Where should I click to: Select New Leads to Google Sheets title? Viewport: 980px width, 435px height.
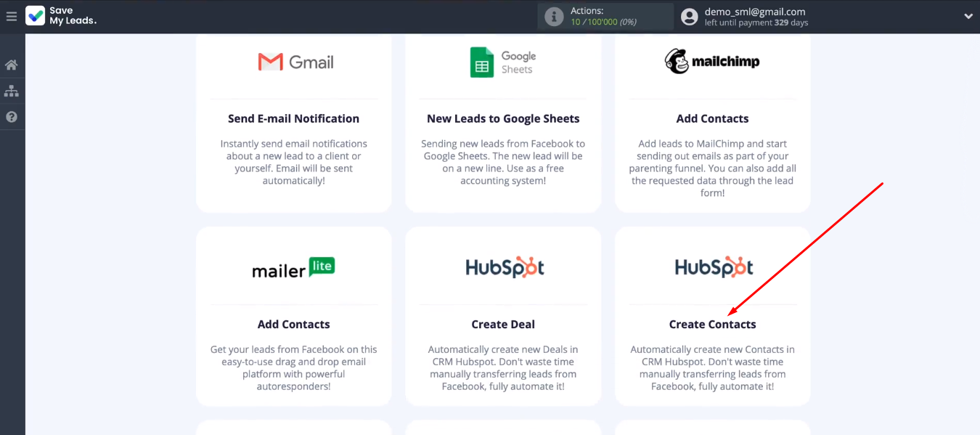[503, 118]
